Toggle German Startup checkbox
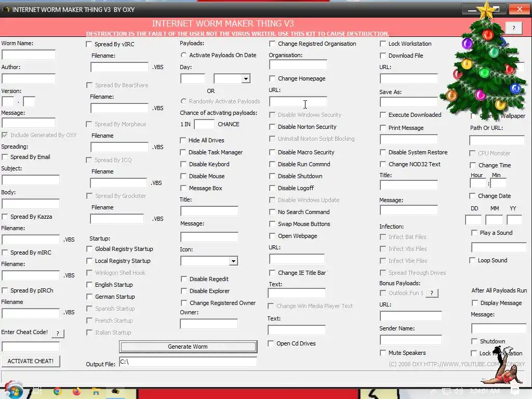Image resolution: width=532 pixels, height=399 pixels. [x=89, y=297]
